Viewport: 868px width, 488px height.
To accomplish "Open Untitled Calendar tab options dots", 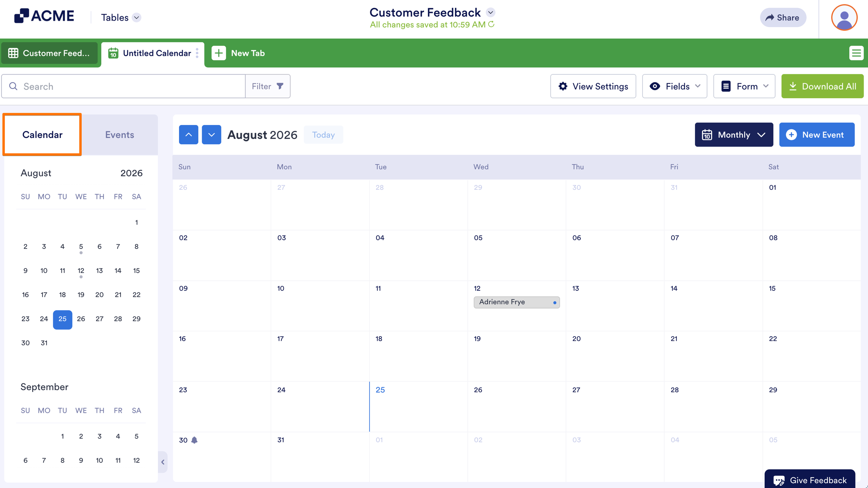I will click(197, 53).
